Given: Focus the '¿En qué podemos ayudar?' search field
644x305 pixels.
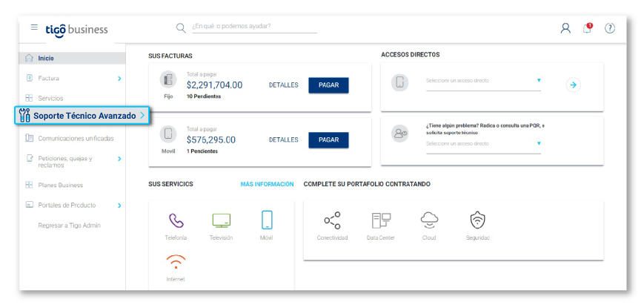Looking at the screenshot, I should click(255, 27).
